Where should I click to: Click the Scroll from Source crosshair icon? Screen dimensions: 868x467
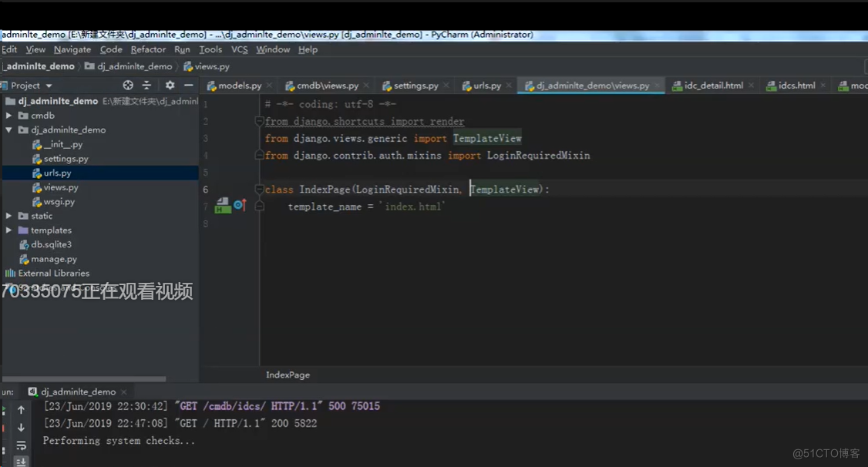pyautogui.click(x=127, y=86)
